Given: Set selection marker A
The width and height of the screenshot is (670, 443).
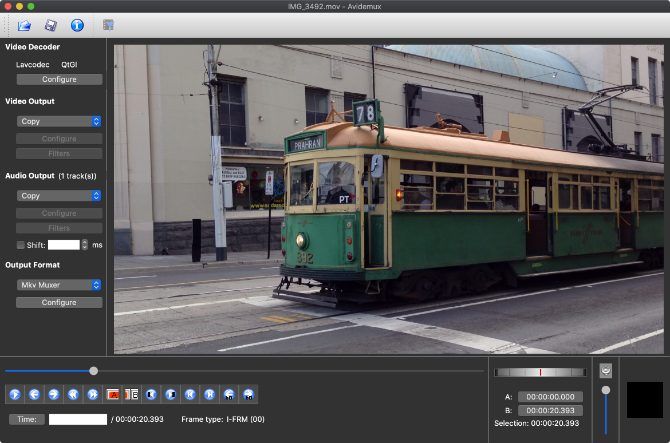Looking at the screenshot, I should (112, 394).
